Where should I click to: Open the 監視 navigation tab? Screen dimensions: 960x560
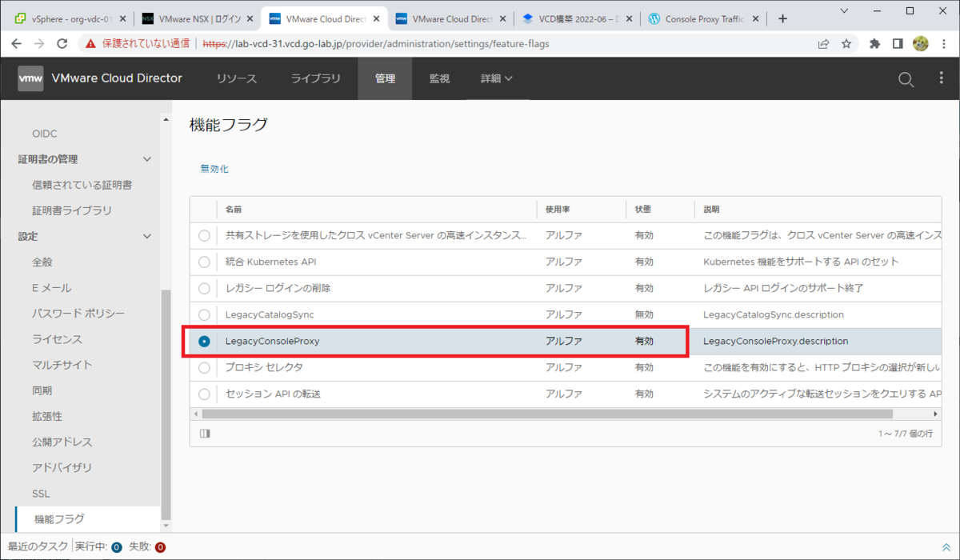click(439, 78)
